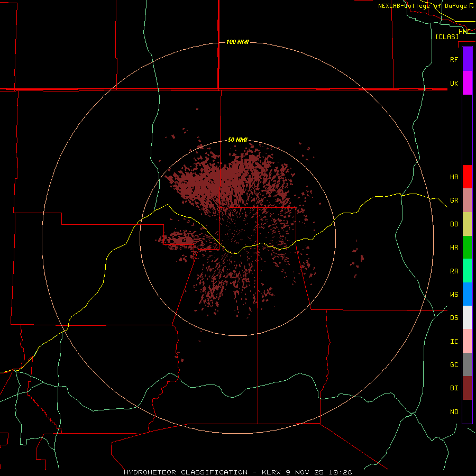Click the 100 NMI range ring label
The image size is (476, 476).
coord(237,42)
